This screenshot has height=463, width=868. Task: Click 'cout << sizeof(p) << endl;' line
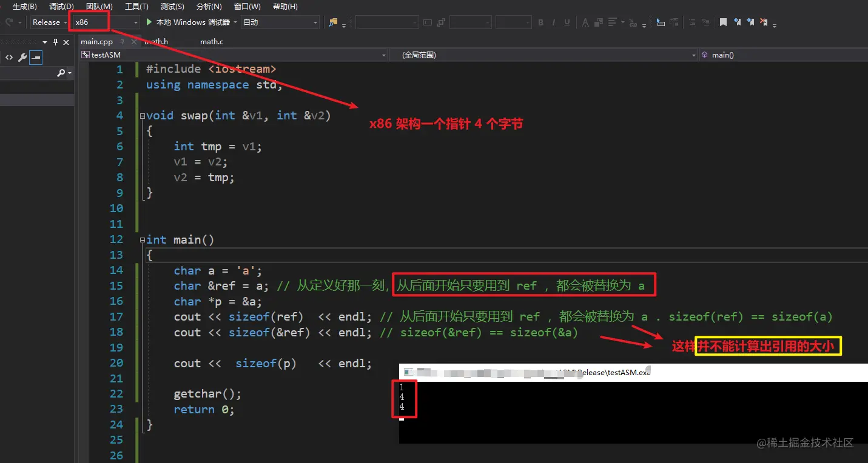point(273,363)
